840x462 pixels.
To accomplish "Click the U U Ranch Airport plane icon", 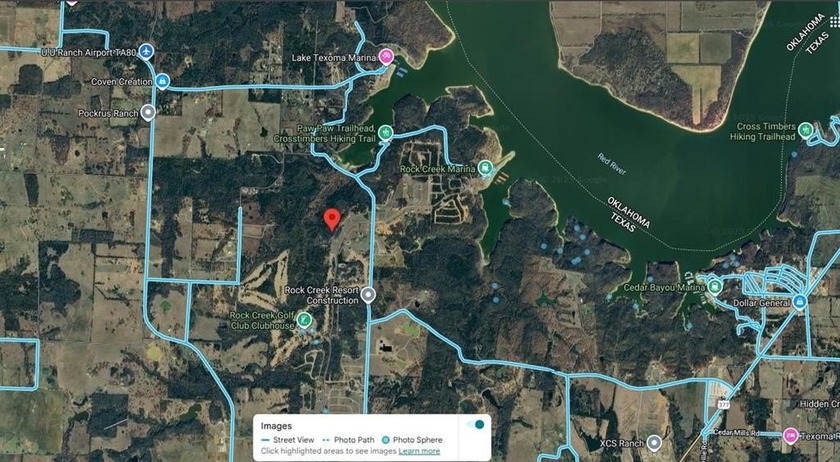I will [146, 52].
